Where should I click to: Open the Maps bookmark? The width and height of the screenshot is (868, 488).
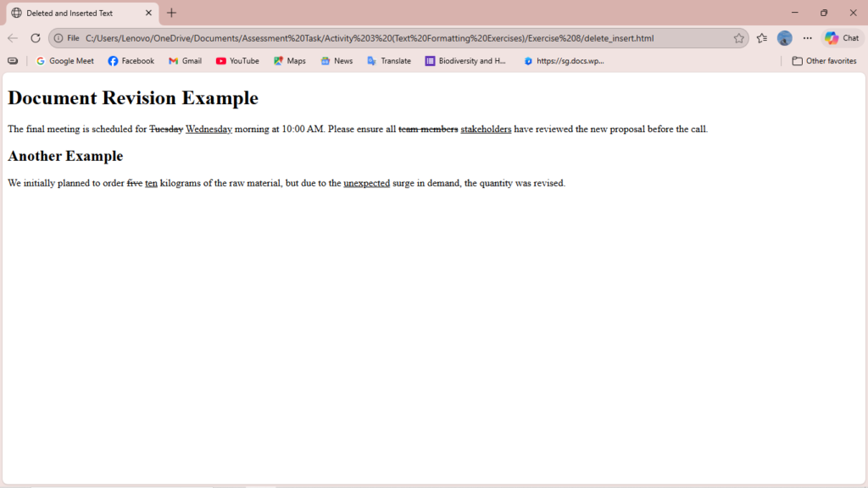coord(290,61)
